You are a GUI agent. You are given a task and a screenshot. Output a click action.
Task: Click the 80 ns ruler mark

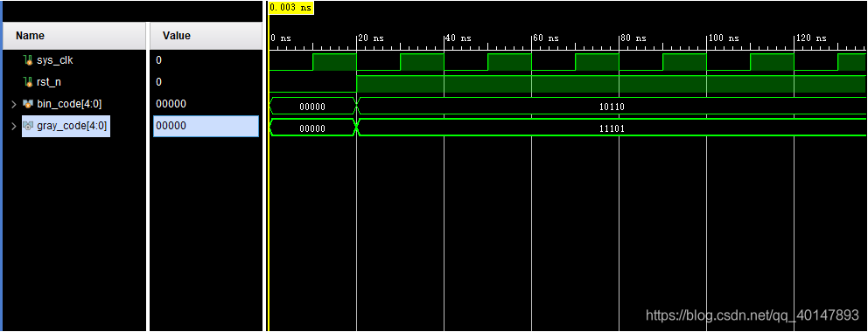pos(633,38)
